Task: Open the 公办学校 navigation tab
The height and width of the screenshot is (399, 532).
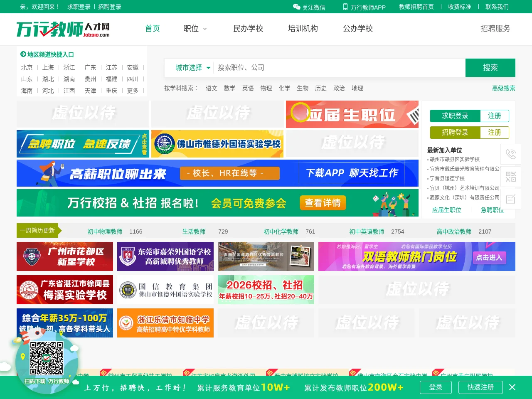Action: 358,29
